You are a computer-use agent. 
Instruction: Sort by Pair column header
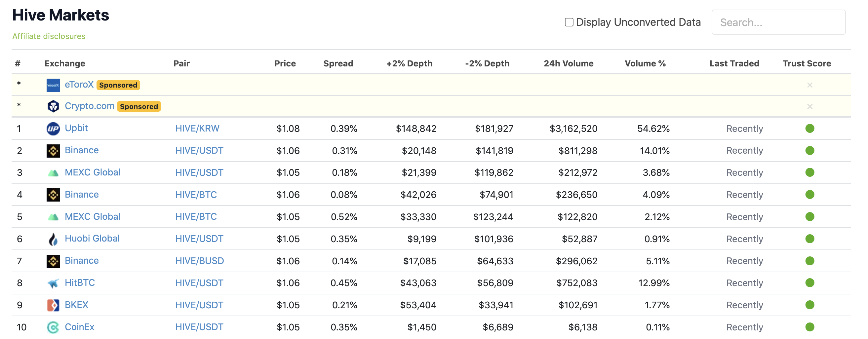pyautogui.click(x=181, y=63)
